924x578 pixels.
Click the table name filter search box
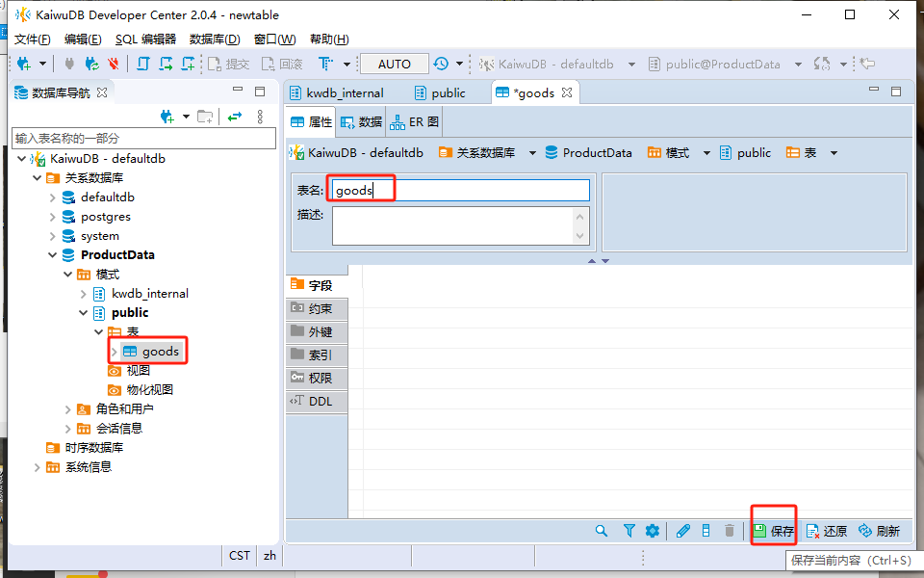pos(143,138)
